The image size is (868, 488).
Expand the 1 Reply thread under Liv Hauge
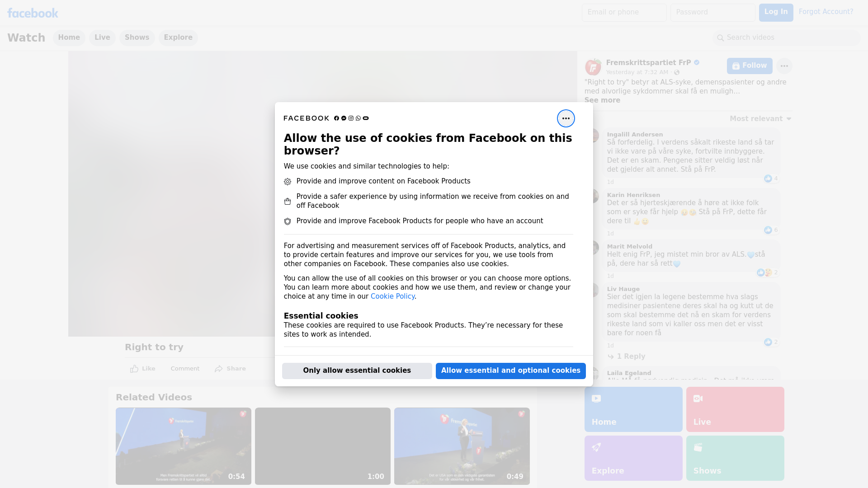[627, 357]
